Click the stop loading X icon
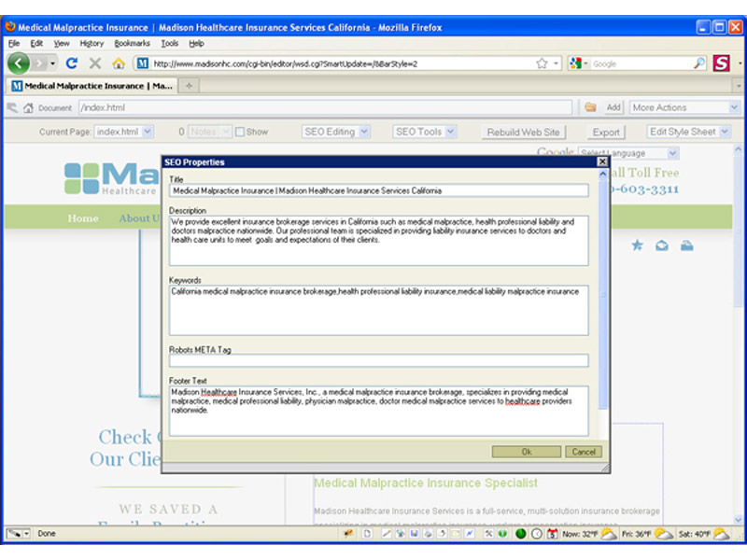 (94, 63)
